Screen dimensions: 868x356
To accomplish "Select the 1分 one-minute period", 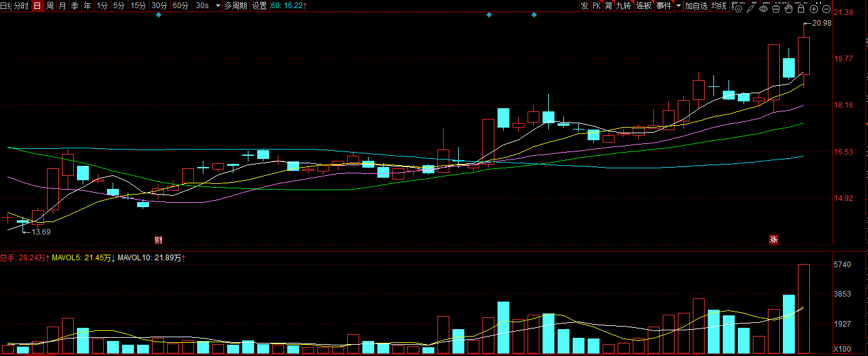I will 102,6.
